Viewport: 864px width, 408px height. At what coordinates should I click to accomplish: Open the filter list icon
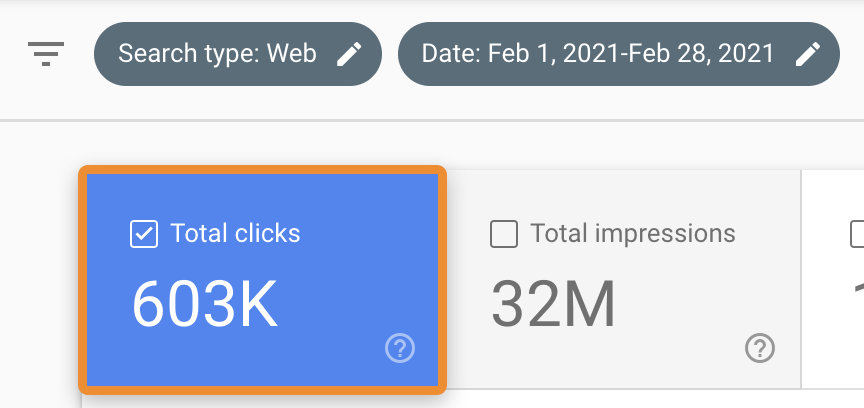coord(46,54)
